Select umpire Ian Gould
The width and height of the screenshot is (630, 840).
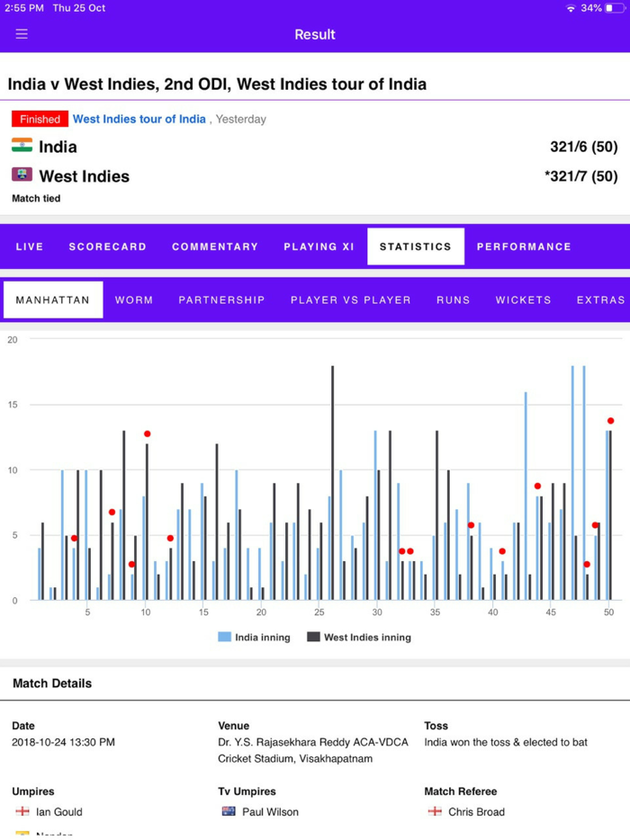[x=59, y=811]
